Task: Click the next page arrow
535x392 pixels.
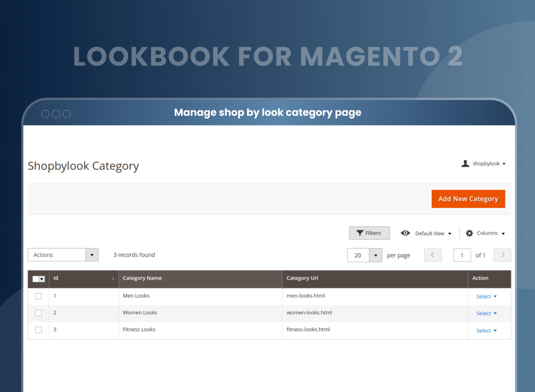Action: (502, 255)
